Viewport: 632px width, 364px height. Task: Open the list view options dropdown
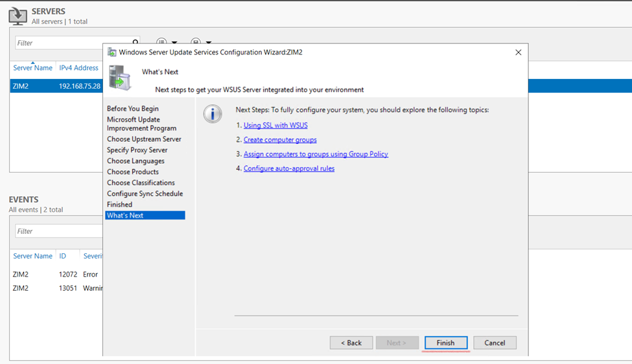click(x=165, y=43)
